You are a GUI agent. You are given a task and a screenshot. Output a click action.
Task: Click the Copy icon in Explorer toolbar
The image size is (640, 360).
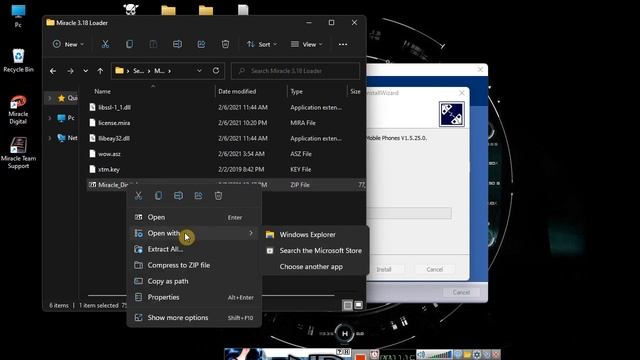click(x=129, y=44)
